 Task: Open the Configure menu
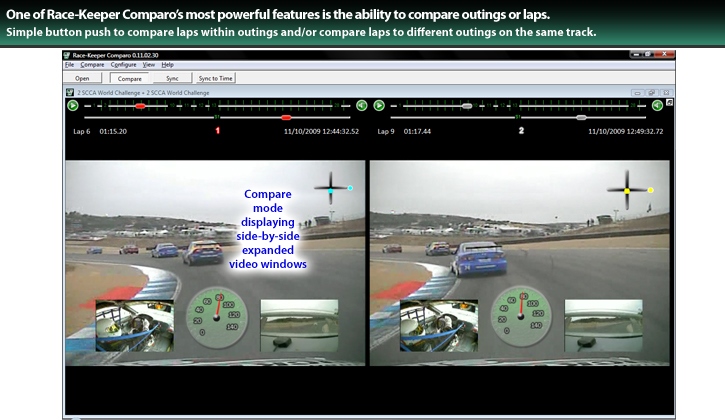pos(123,64)
